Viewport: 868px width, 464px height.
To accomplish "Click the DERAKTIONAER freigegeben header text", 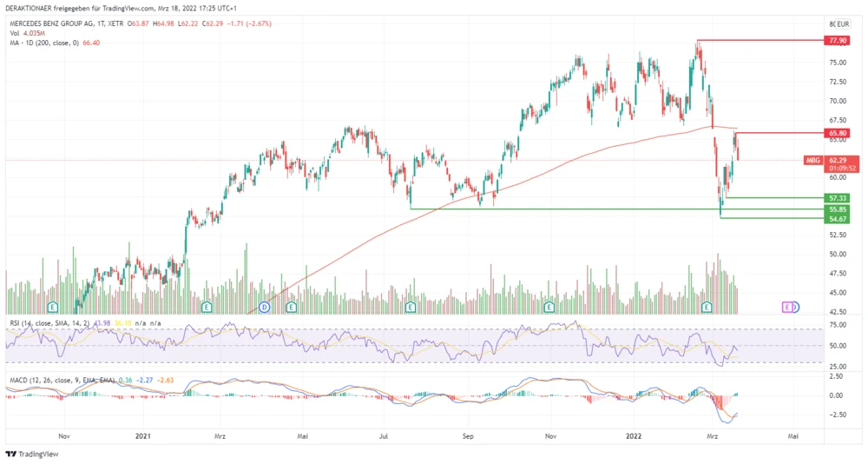I will [x=121, y=9].
